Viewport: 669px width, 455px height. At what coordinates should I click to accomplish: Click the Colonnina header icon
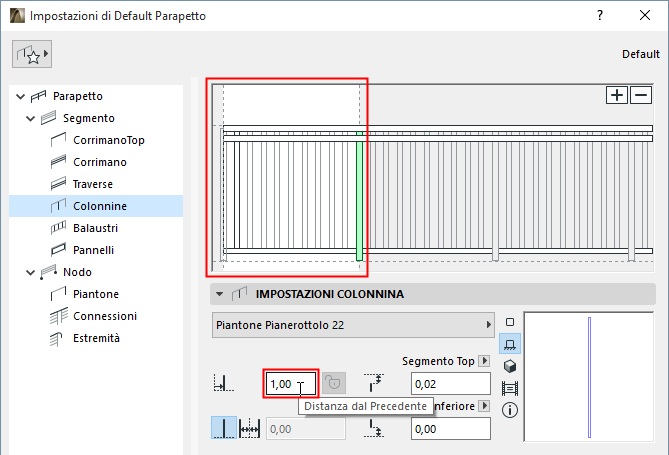point(239,294)
